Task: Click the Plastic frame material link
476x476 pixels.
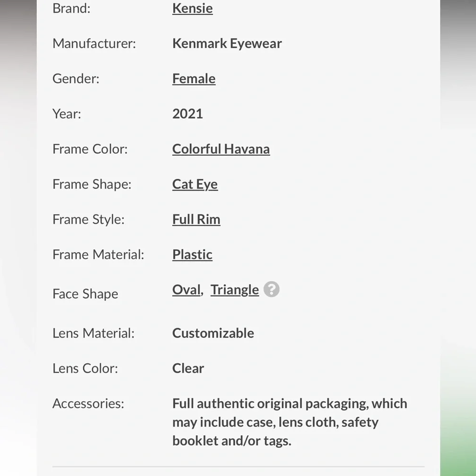Action: [192, 255]
